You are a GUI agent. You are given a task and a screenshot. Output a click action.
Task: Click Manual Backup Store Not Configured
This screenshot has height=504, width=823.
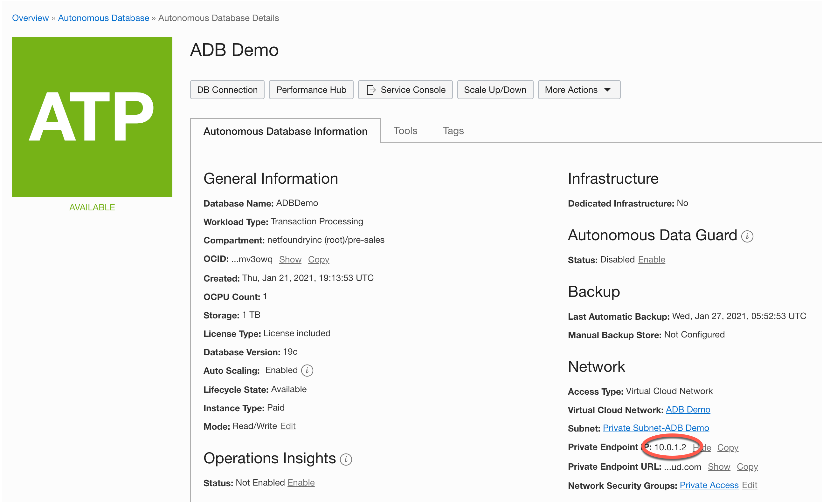[695, 335]
